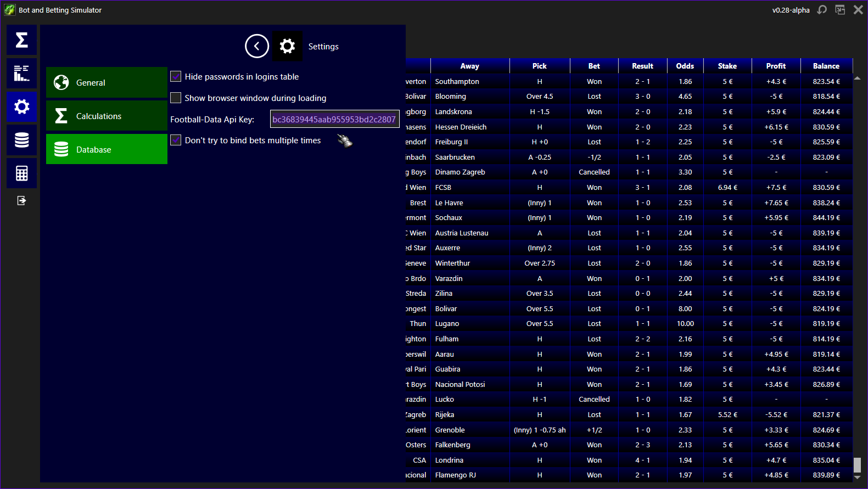Open the Database settings tab
This screenshot has height=489, width=868.
(x=107, y=149)
